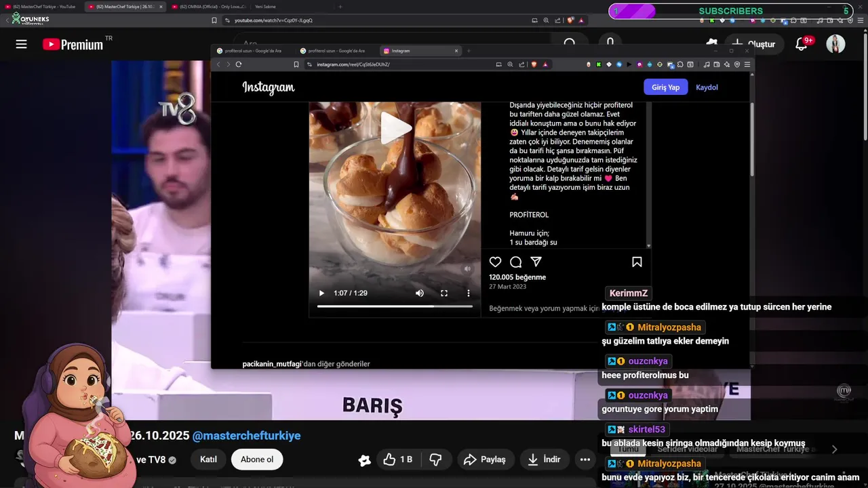The width and height of the screenshot is (868, 488).
Task: Open the reel player three-dot options
Action: [x=468, y=293]
